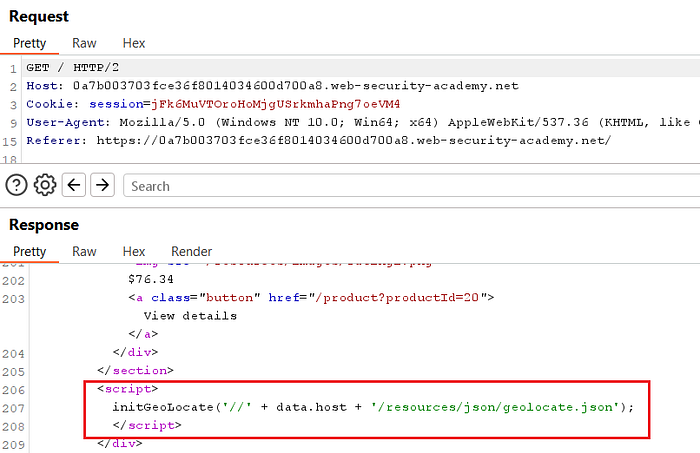The image size is (700, 453).
Task: Select the initGeoLocate script line
Action: coord(373,407)
